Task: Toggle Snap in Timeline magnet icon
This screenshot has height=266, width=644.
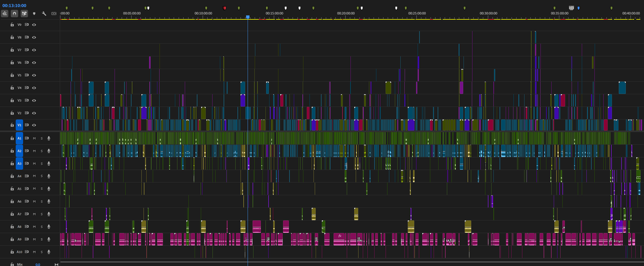Action: click(14, 13)
